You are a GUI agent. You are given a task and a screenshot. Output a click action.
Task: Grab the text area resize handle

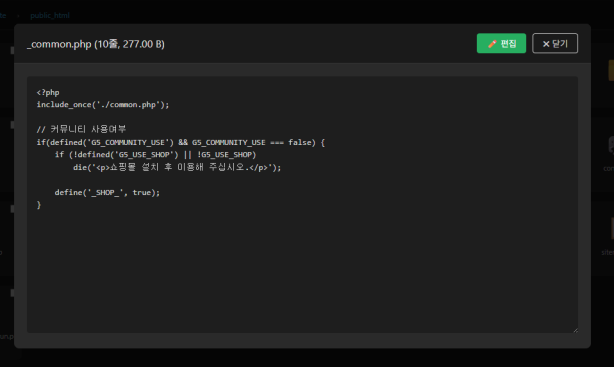(x=575, y=330)
